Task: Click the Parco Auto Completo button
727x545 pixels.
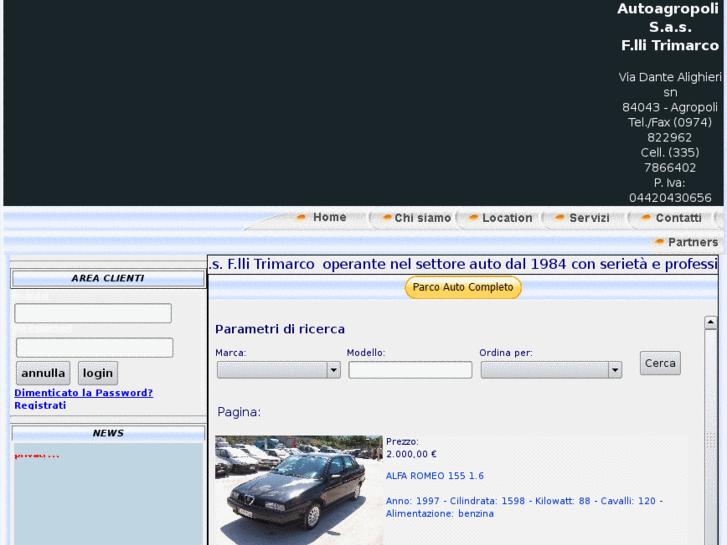Action: (463, 287)
